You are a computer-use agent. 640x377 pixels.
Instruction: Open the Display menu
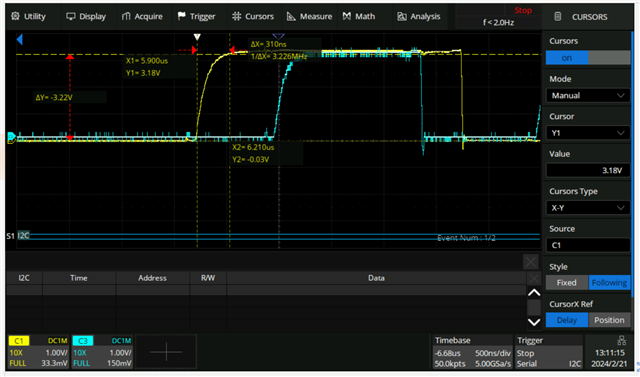pyautogui.click(x=86, y=16)
